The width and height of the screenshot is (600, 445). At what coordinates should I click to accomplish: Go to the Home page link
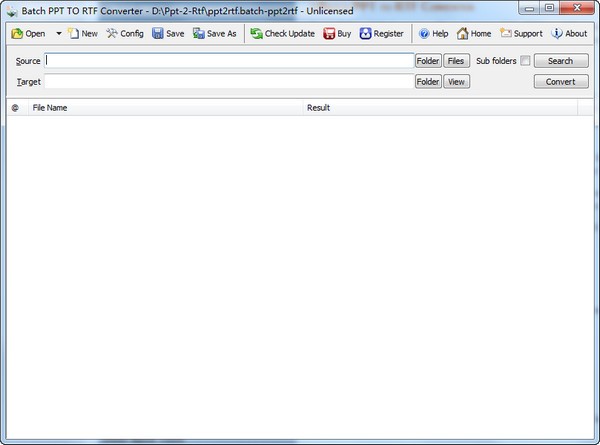(474, 33)
